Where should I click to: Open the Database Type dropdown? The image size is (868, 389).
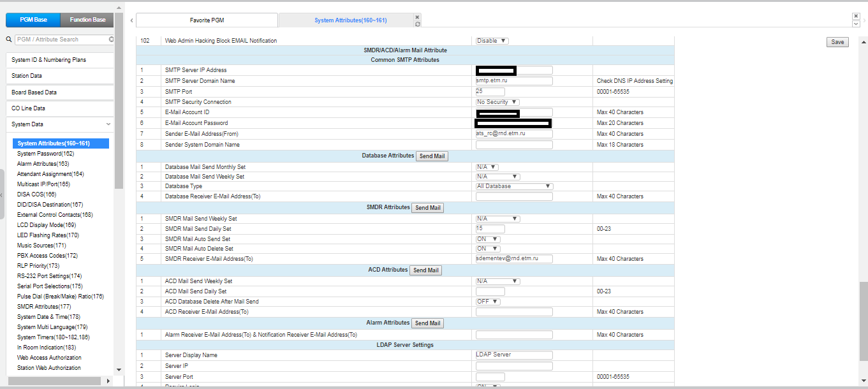coord(513,186)
